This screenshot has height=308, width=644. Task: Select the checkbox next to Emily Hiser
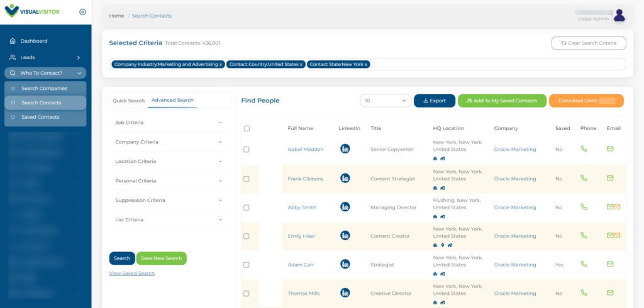[x=247, y=236]
